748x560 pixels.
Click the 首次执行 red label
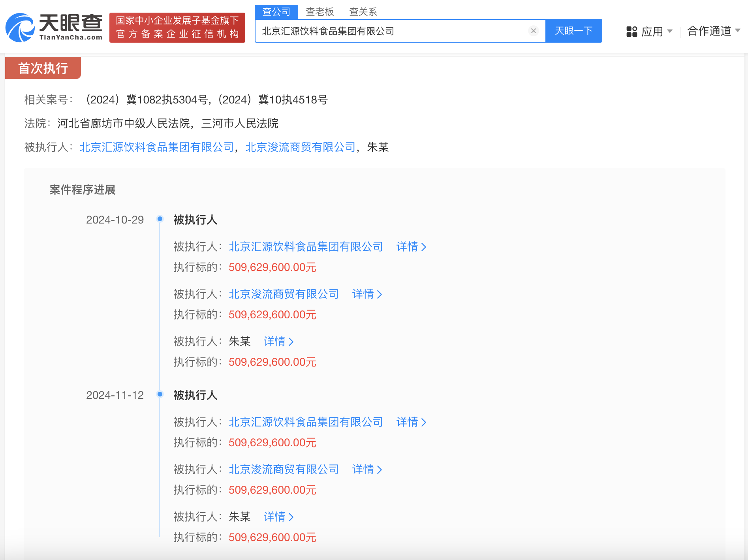click(x=43, y=68)
